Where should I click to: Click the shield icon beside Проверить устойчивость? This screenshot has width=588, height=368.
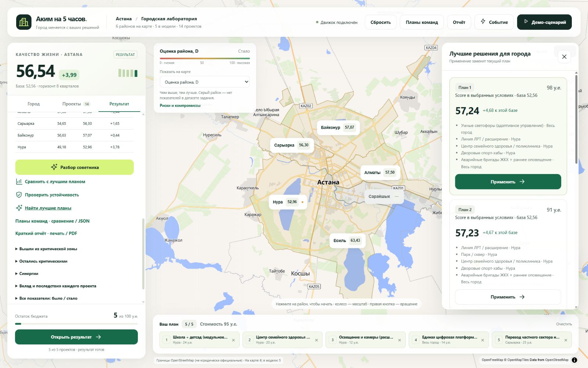19,195
